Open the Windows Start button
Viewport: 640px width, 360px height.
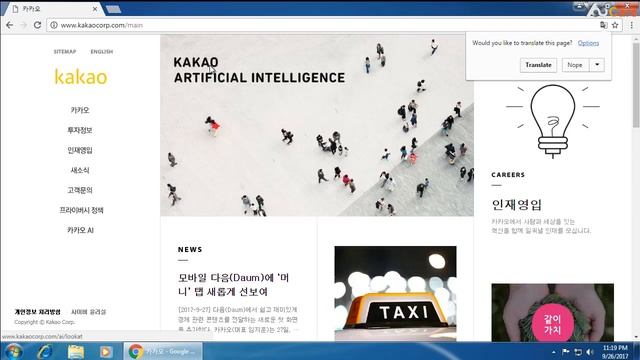coord(13,351)
